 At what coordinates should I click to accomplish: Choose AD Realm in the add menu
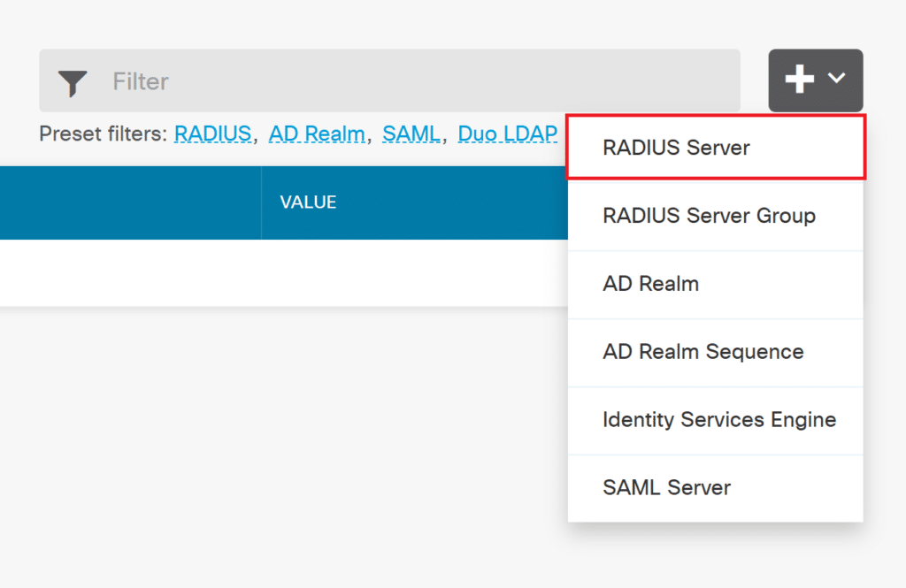point(652,284)
